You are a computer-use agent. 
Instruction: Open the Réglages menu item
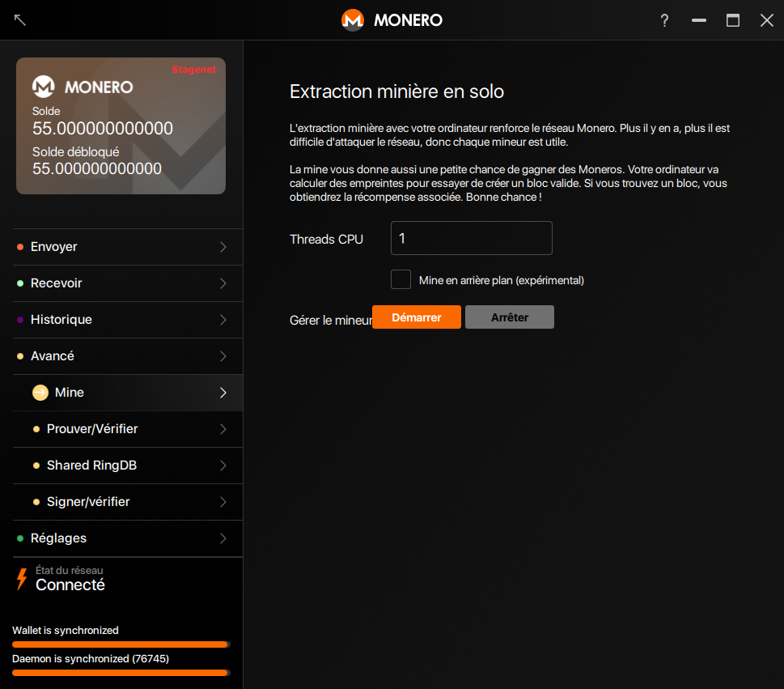[x=128, y=538]
